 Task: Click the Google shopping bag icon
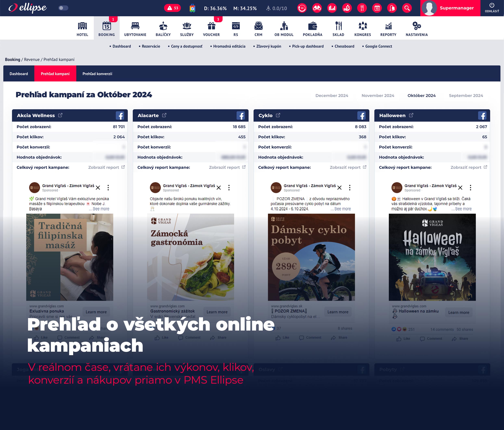coord(192,8)
